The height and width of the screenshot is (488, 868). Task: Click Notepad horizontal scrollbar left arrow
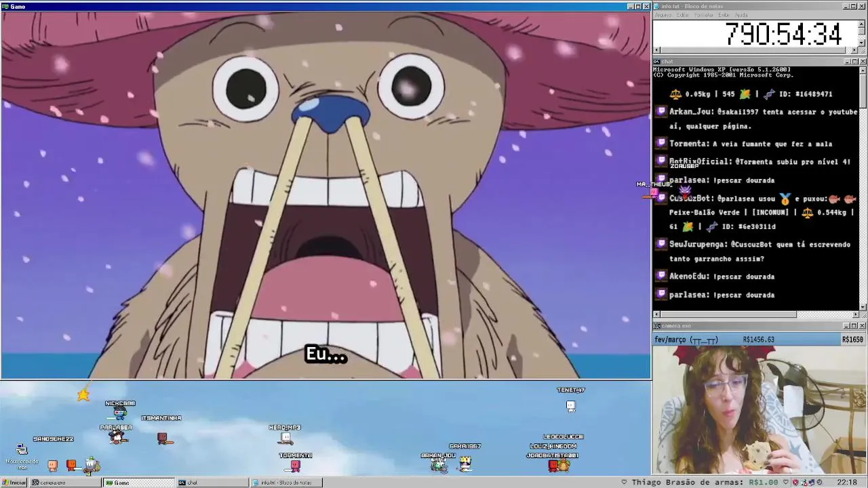656,50
